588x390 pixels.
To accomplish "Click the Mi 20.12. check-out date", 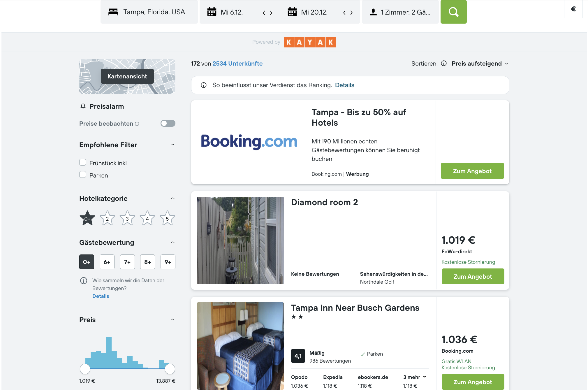I will pos(314,12).
